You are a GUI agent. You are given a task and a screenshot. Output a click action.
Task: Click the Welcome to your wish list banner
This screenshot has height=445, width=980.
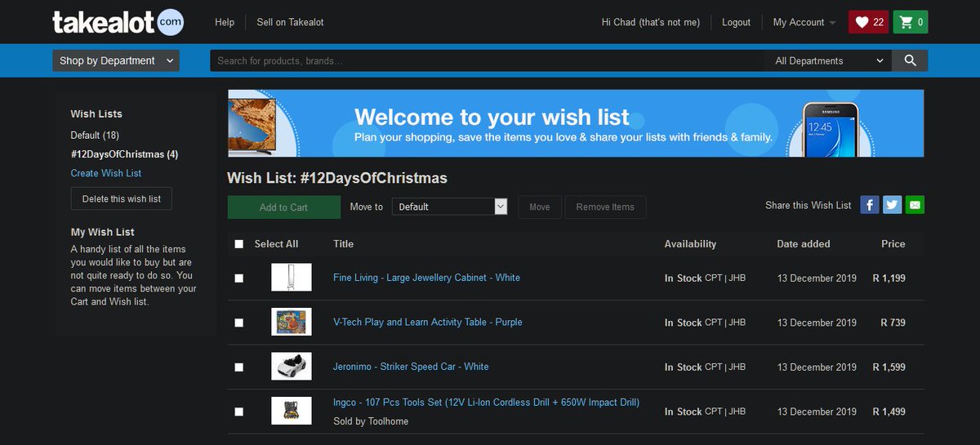pyautogui.click(x=576, y=123)
